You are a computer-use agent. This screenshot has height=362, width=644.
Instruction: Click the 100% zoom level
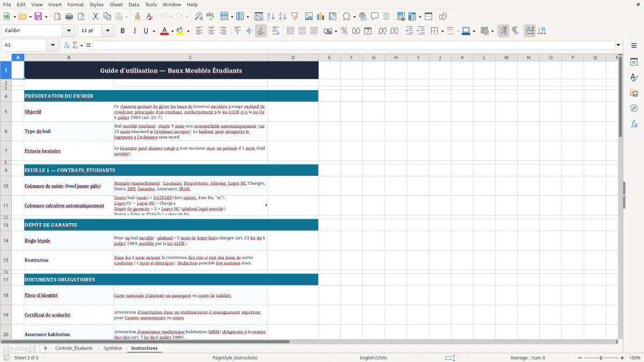pyautogui.click(x=634, y=358)
